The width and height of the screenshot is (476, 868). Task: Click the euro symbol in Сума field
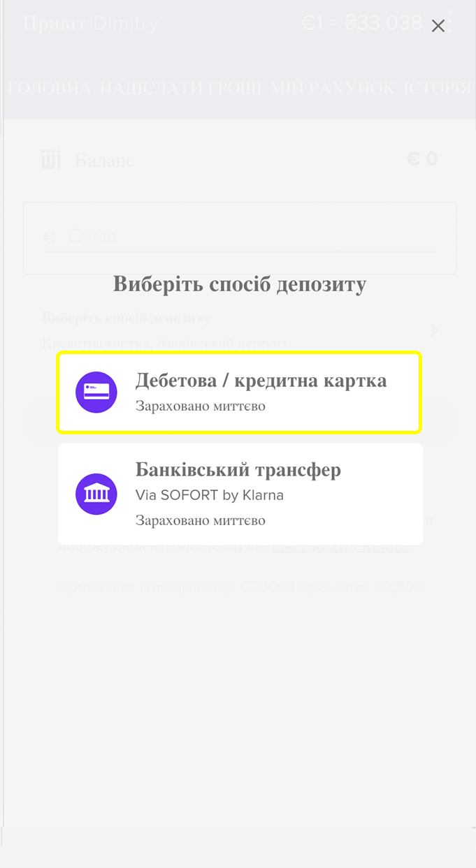[x=49, y=238]
